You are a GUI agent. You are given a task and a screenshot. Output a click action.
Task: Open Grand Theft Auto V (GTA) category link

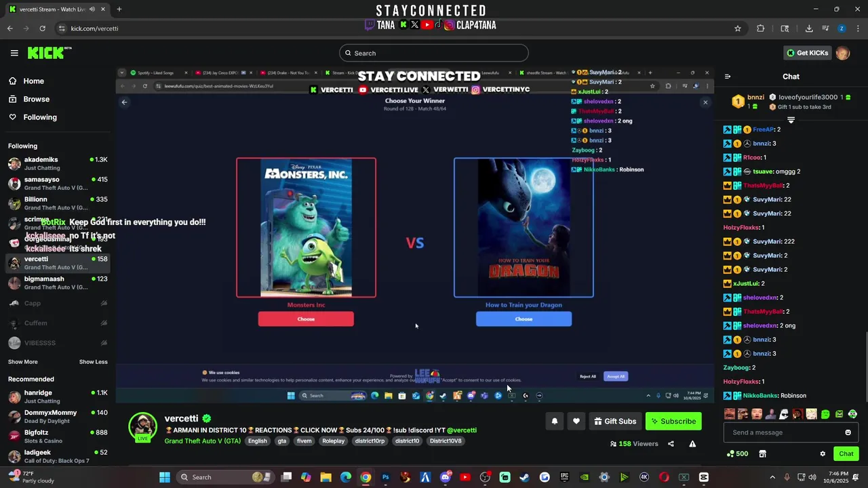(202, 441)
